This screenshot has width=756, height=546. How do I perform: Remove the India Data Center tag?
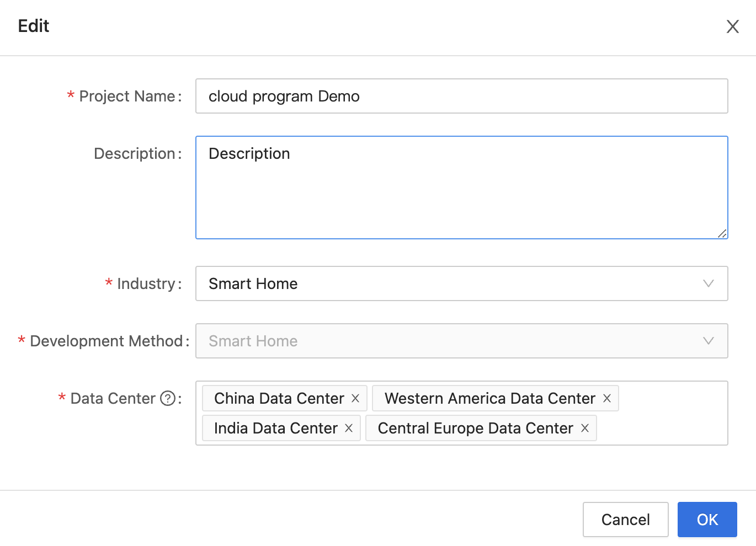(349, 428)
